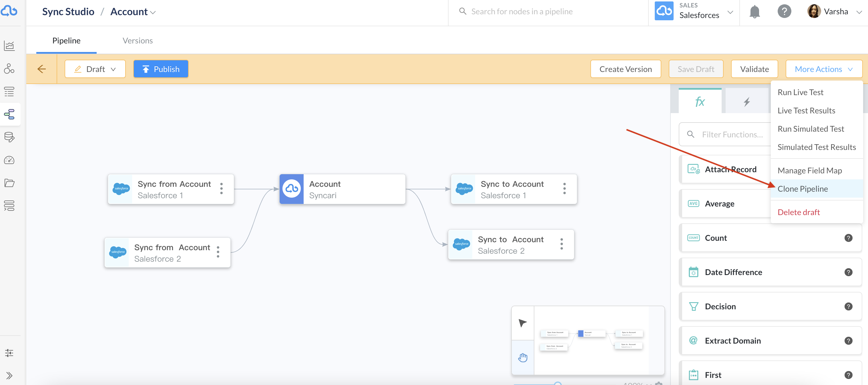868x385 pixels.
Task: Open the Sync Studio pipeline sidebar icon
Action: [9, 115]
